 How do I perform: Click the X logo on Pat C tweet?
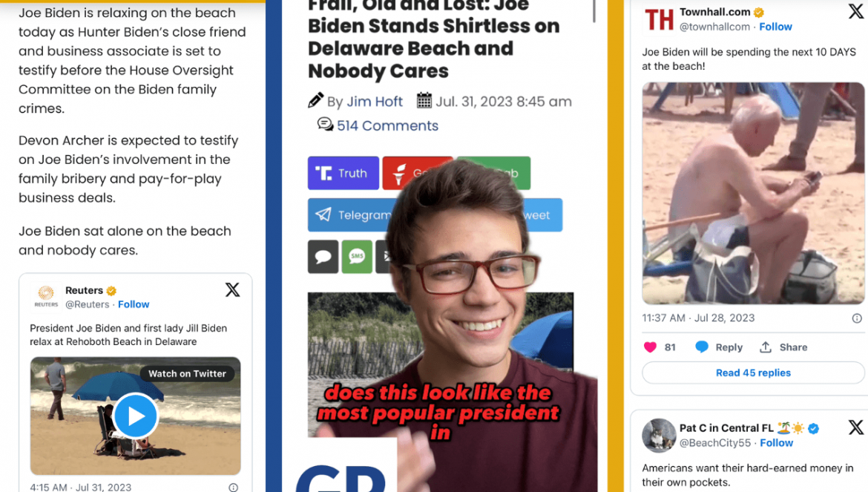856,427
